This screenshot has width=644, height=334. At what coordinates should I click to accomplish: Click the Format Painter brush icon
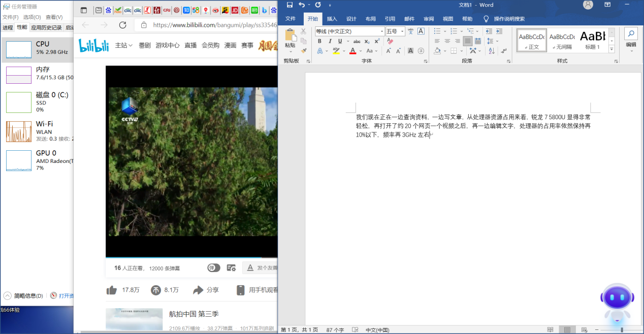[x=304, y=50]
